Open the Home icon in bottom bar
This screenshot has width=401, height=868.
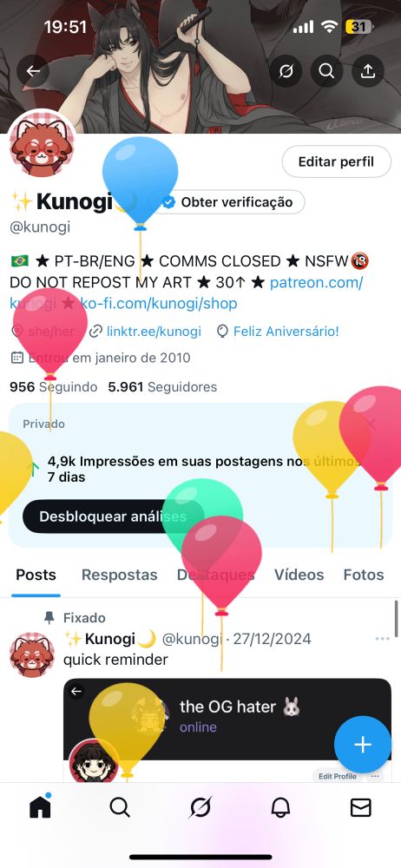pyautogui.click(x=40, y=807)
